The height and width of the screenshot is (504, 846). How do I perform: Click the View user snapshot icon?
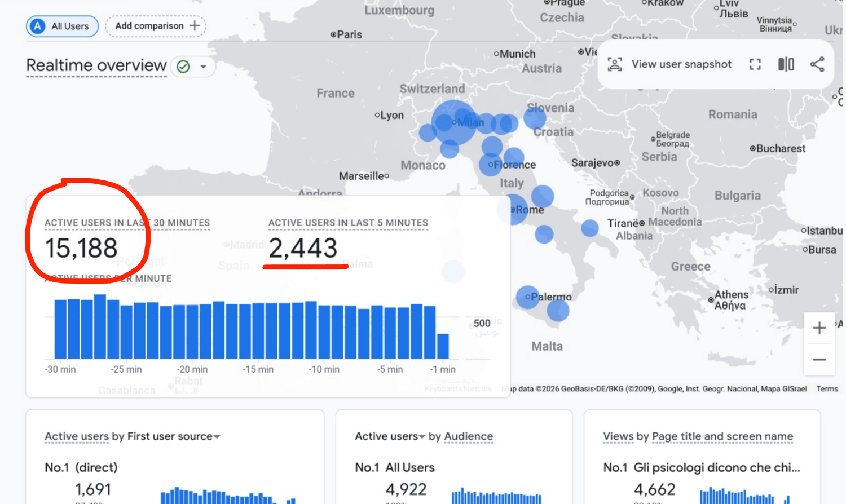(615, 64)
